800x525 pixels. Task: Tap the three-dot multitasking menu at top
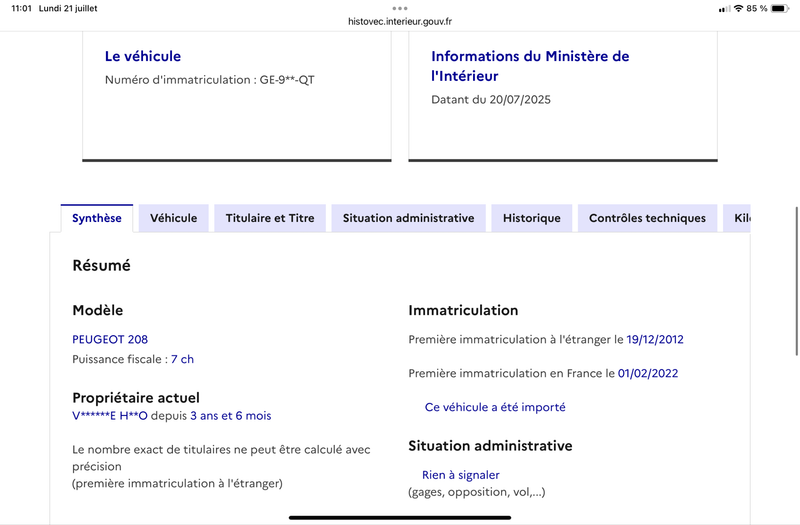point(400,8)
